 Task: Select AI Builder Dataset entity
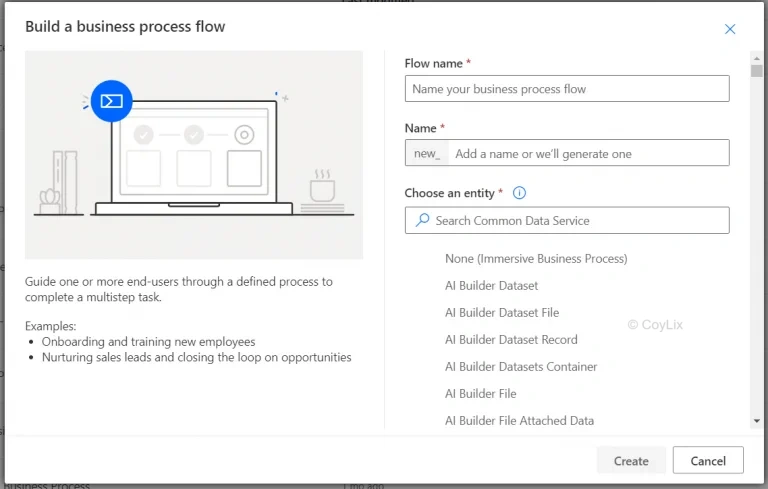coord(491,286)
